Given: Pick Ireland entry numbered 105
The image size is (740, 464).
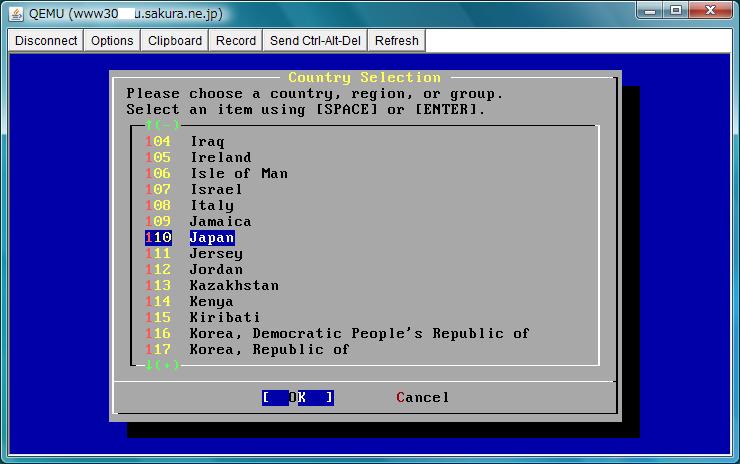Looking at the screenshot, I should point(220,158).
